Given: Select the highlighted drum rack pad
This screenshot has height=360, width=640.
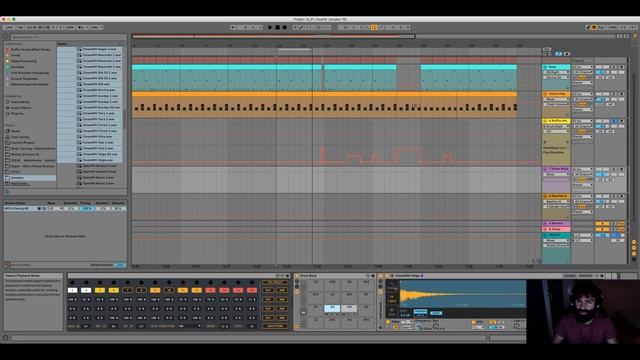Looking at the screenshot, I should [x=332, y=308].
